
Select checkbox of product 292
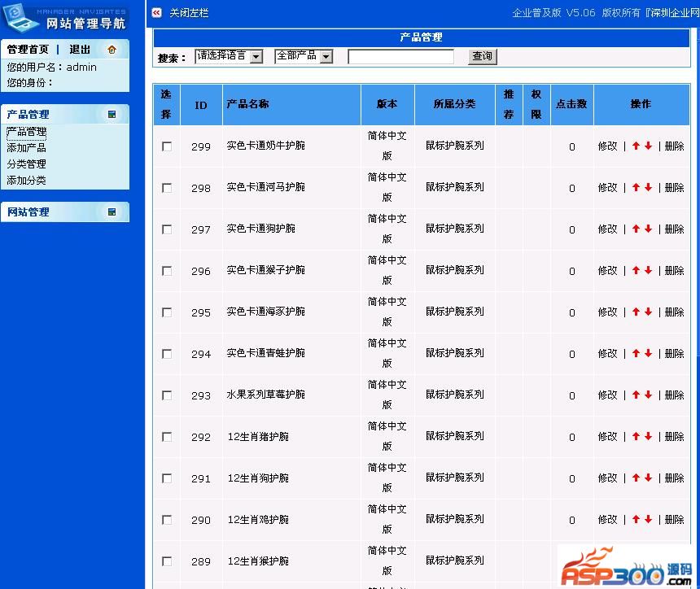[167, 437]
